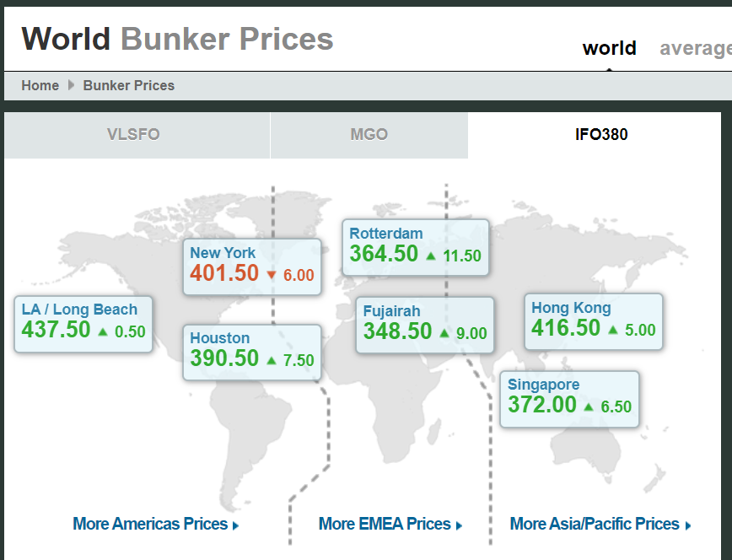
Task: Go to Home in the breadcrumb
Action: coord(40,85)
